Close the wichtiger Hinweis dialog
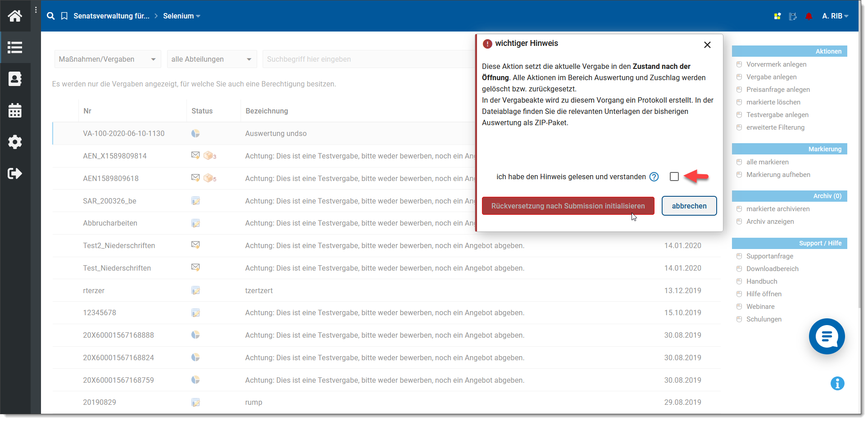 pos(707,45)
